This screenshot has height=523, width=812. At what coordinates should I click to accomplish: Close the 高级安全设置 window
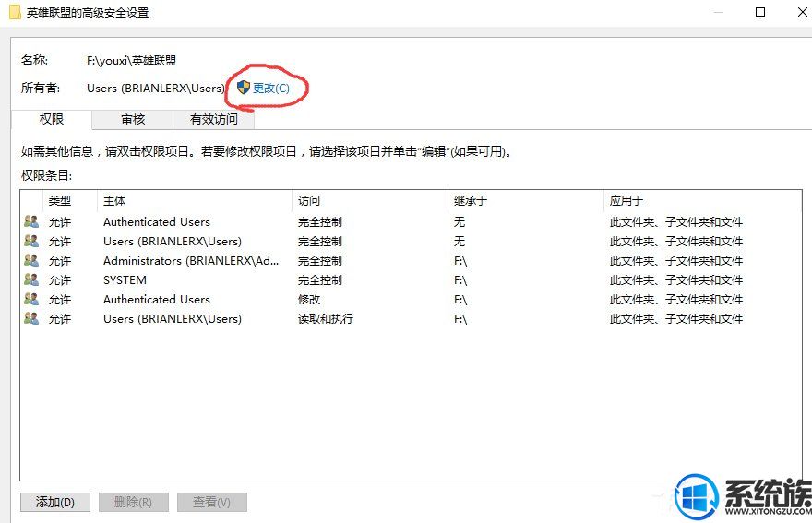point(802,12)
